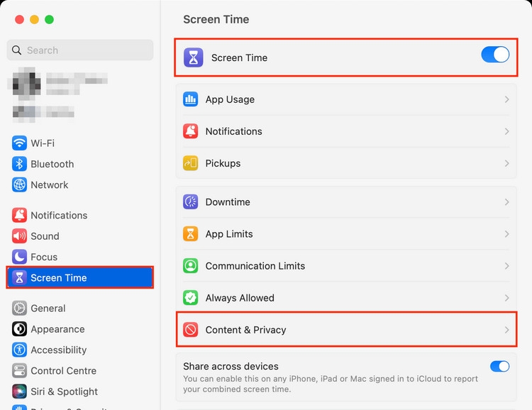Open Sound settings from sidebar
Viewport: 532px width, 410px height.
click(80, 236)
